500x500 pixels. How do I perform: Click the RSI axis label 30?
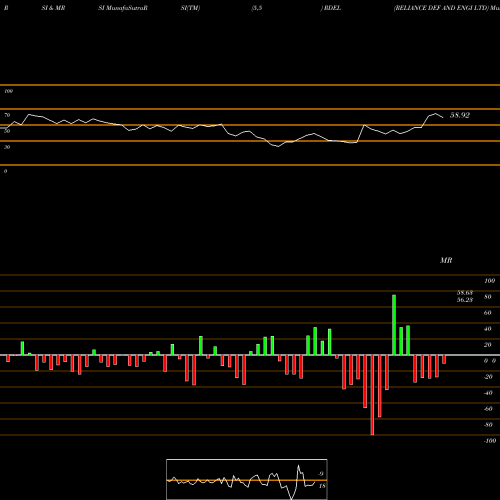coord(7,147)
